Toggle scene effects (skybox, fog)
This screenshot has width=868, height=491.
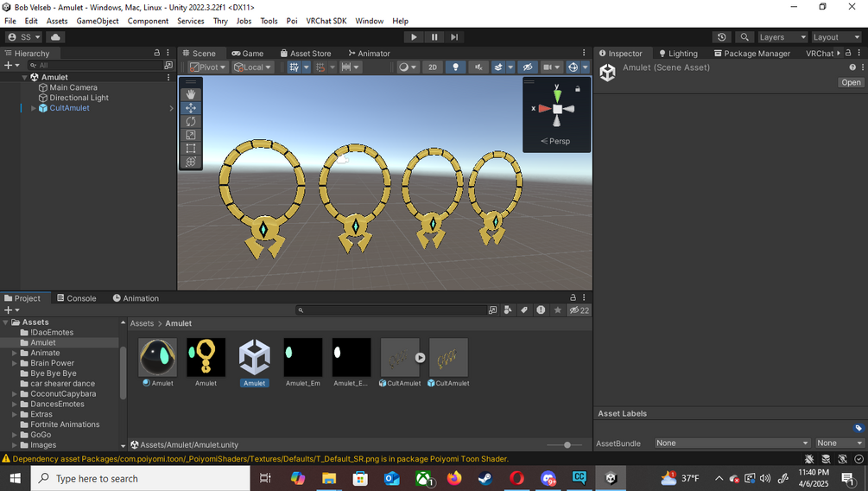coord(498,67)
